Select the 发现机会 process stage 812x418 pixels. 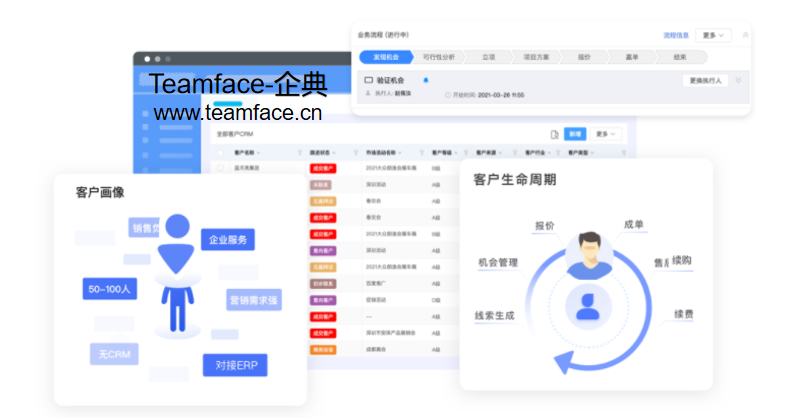(x=386, y=57)
